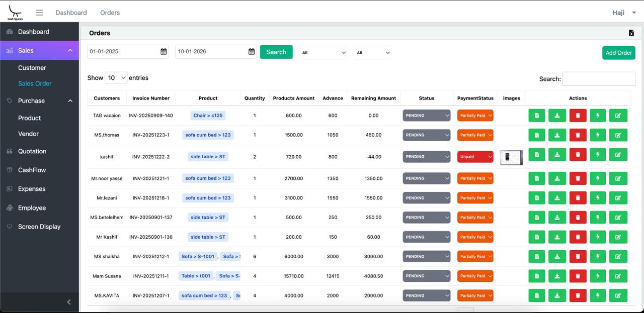
Task: Delete the TAG vacaion order with trash icon
Action: pos(578,116)
